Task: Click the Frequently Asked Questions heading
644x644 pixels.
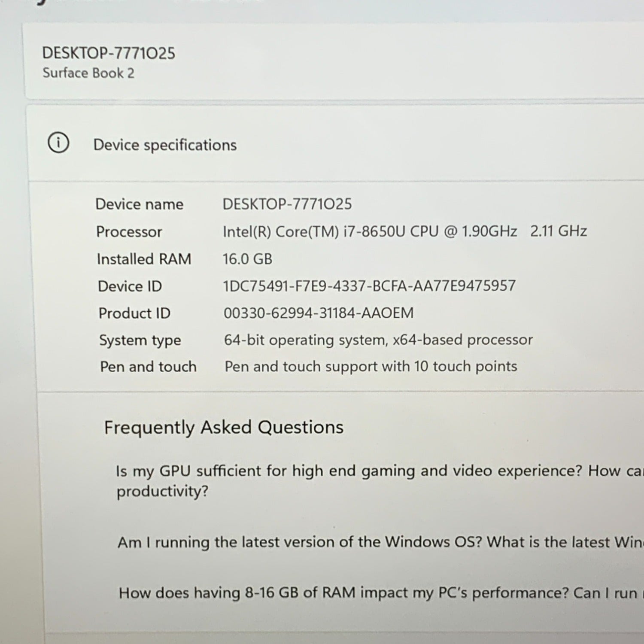Action: click(x=224, y=428)
